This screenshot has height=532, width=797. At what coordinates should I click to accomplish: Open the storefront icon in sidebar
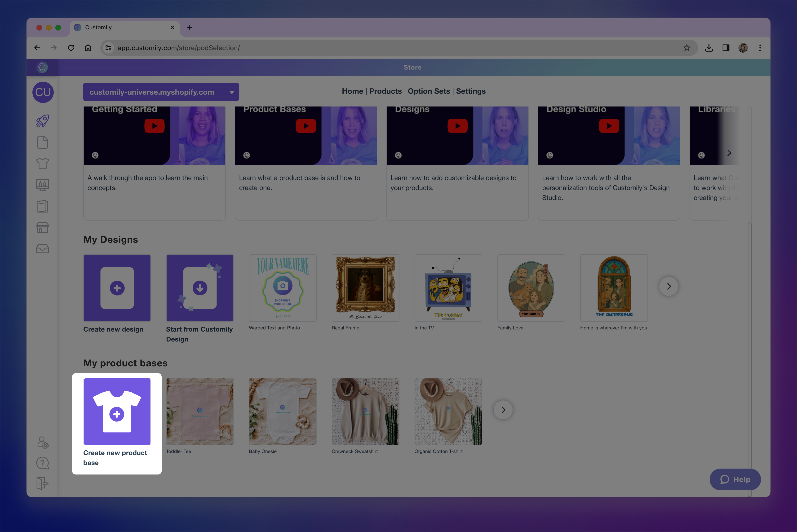point(42,227)
